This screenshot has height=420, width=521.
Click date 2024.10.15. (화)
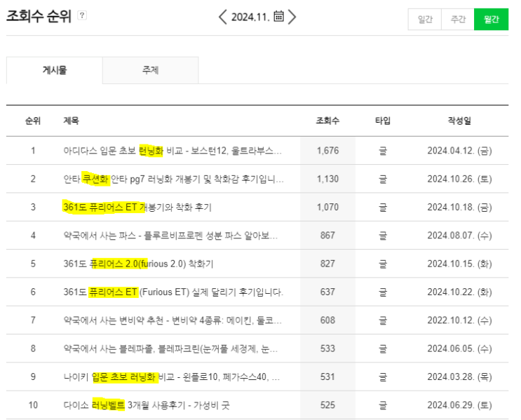[x=459, y=264]
